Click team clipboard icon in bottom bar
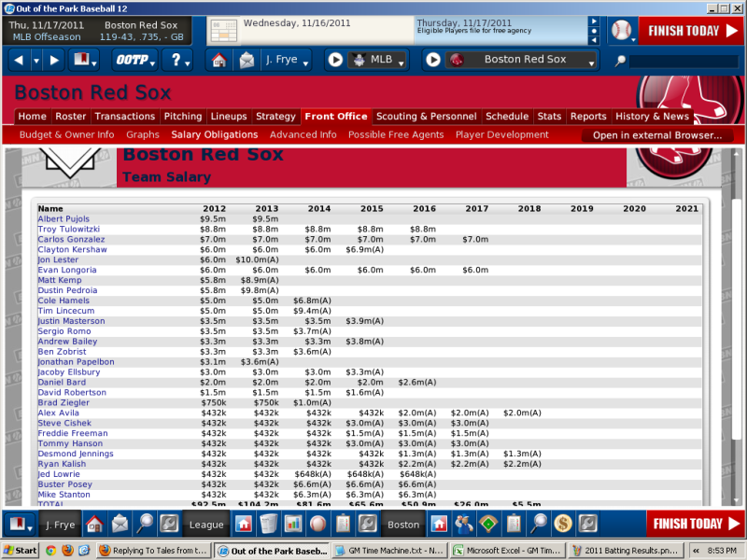 click(514, 525)
